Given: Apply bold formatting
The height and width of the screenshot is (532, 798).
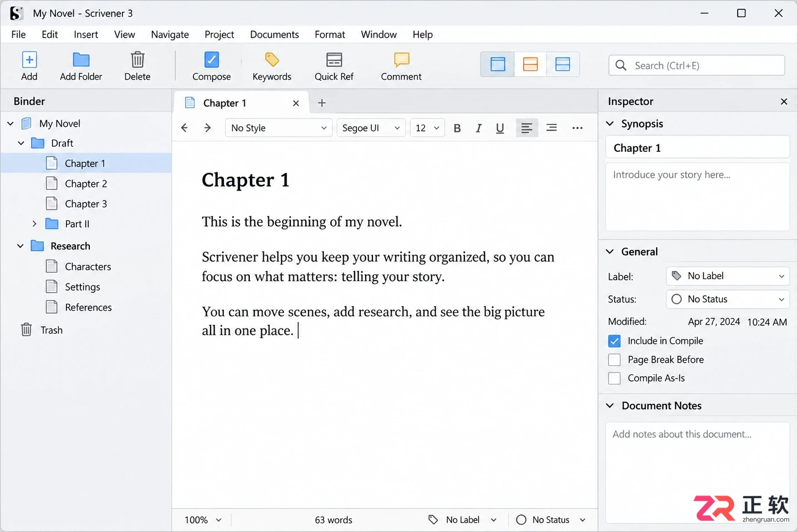Looking at the screenshot, I should coord(457,129).
